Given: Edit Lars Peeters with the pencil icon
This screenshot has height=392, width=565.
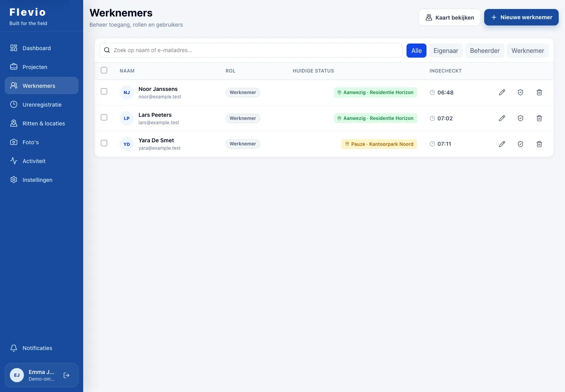Looking at the screenshot, I should pyautogui.click(x=502, y=118).
